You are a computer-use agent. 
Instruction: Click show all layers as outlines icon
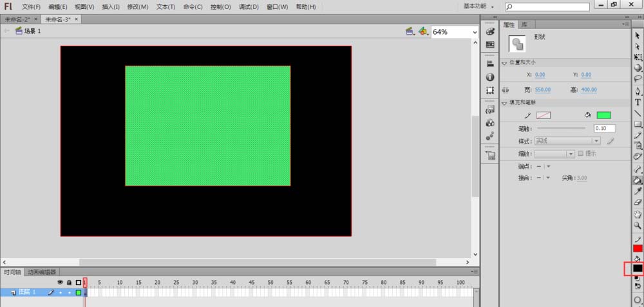[79, 283]
